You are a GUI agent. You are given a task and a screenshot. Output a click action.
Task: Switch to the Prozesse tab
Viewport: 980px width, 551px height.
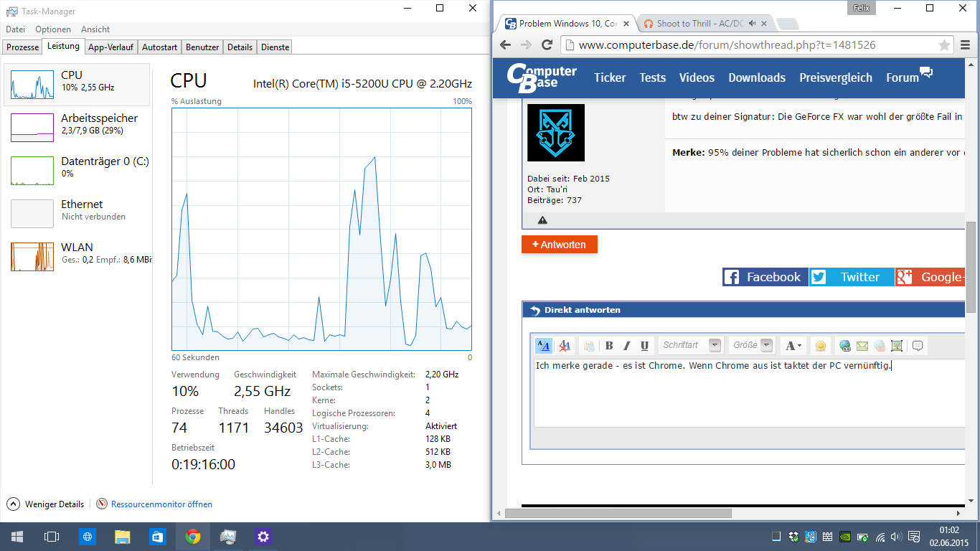click(x=22, y=47)
